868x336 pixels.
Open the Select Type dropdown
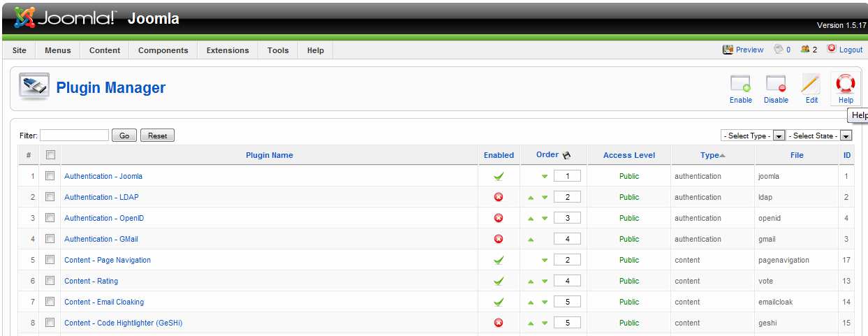point(753,136)
